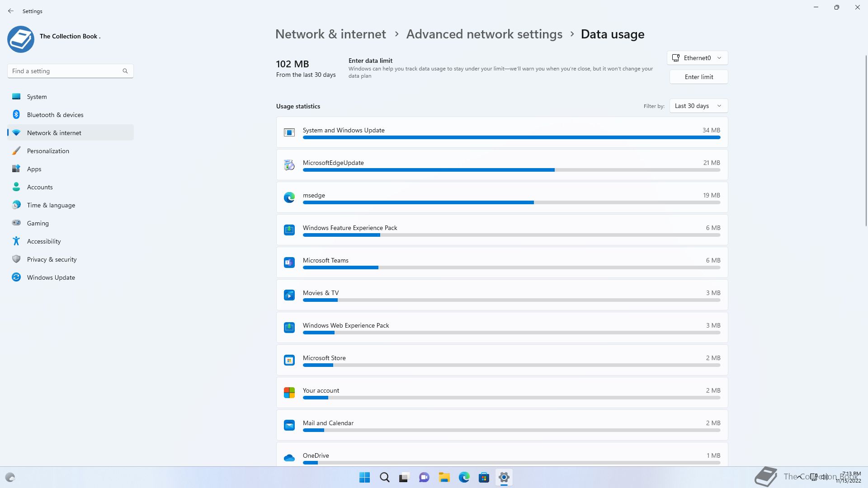868x488 pixels.
Task: Open Time & language settings
Action: pyautogui.click(x=71, y=205)
